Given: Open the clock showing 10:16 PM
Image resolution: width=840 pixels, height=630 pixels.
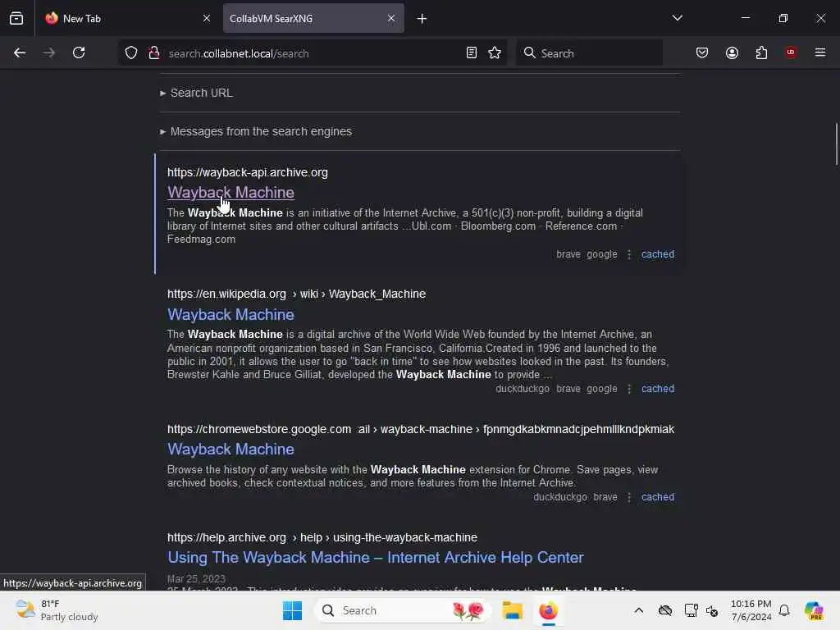Looking at the screenshot, I should (x=751, y=610).
